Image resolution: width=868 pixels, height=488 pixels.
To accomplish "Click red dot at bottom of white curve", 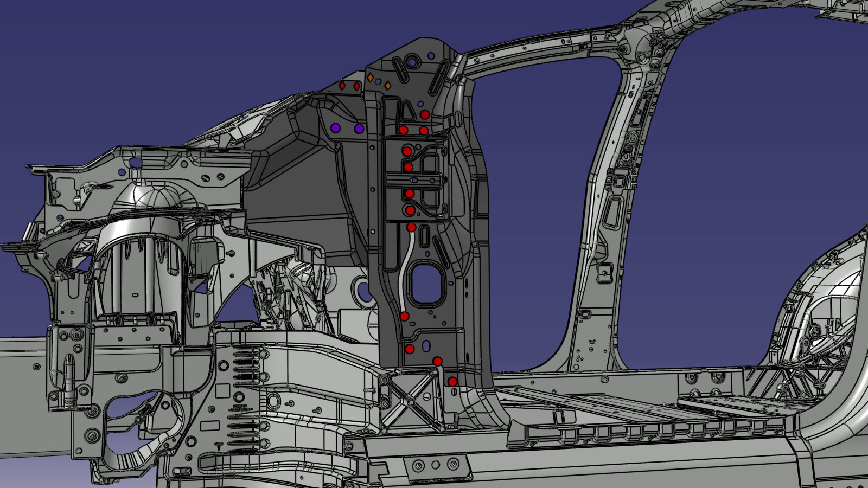I will 404,316.
